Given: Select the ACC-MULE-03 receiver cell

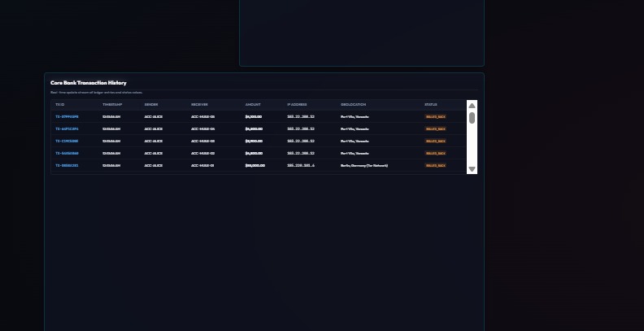Looking at the screenshot, I should coord(202,142).
